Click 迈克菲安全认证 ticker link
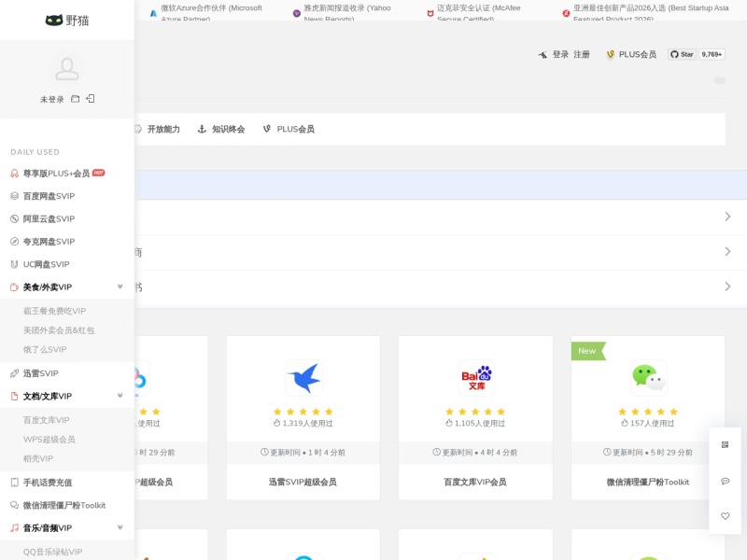The image size is (747, 560). tap(479, 13)
